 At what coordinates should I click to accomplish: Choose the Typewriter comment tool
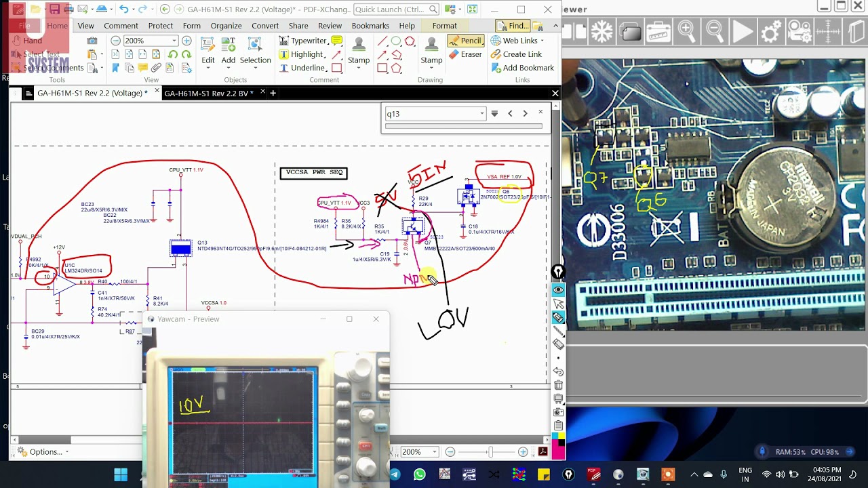302,41
